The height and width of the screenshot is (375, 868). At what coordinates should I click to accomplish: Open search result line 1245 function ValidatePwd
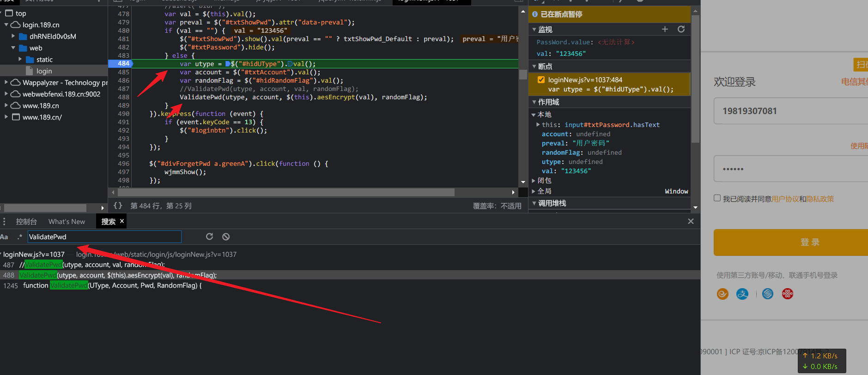350,285
